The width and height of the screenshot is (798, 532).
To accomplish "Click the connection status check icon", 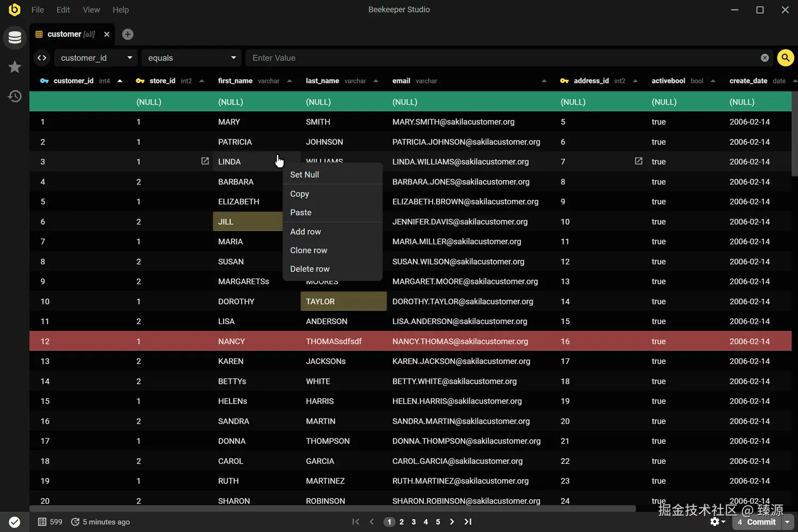I will (x=14, y=522).
